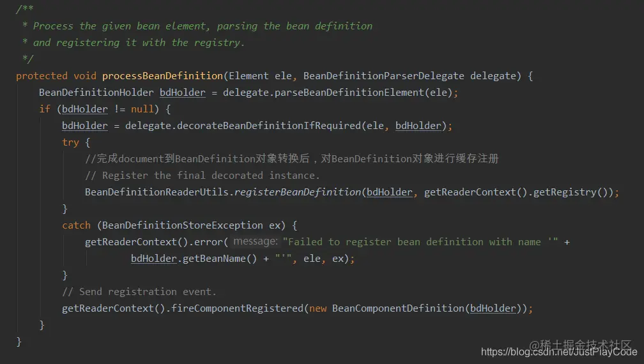Click the "Failed to register bean definition" string
Screen dimensions: 644x364
click(x=420, y=242)
